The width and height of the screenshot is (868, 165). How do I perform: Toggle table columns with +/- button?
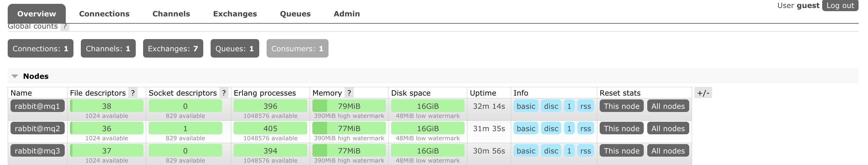[x=703, y=93]
